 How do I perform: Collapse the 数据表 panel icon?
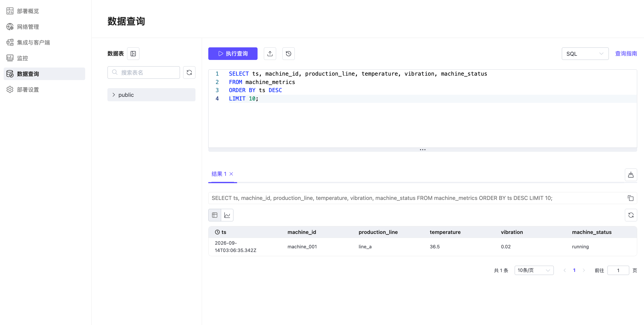click(x=133, y=54)
